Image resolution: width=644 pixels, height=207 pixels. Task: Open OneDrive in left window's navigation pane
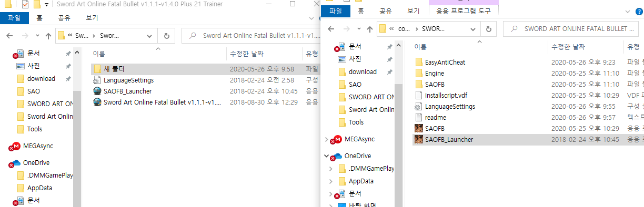[36, 163]
